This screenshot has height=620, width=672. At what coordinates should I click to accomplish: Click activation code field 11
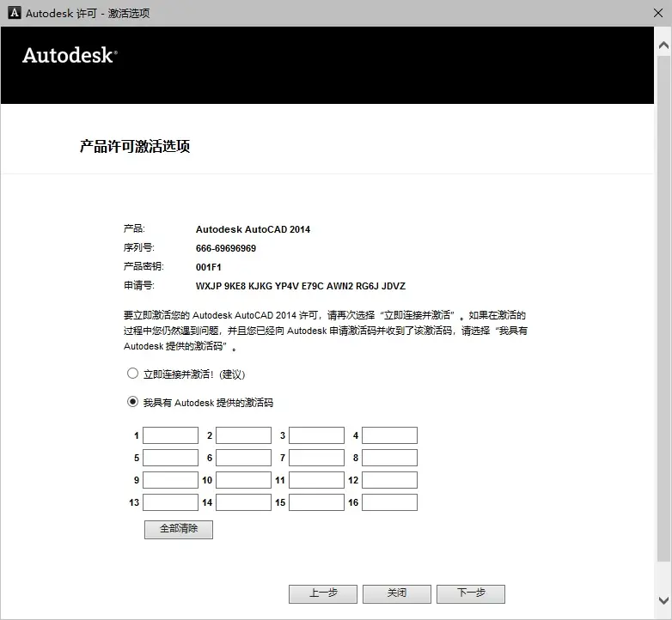[317, 480]
